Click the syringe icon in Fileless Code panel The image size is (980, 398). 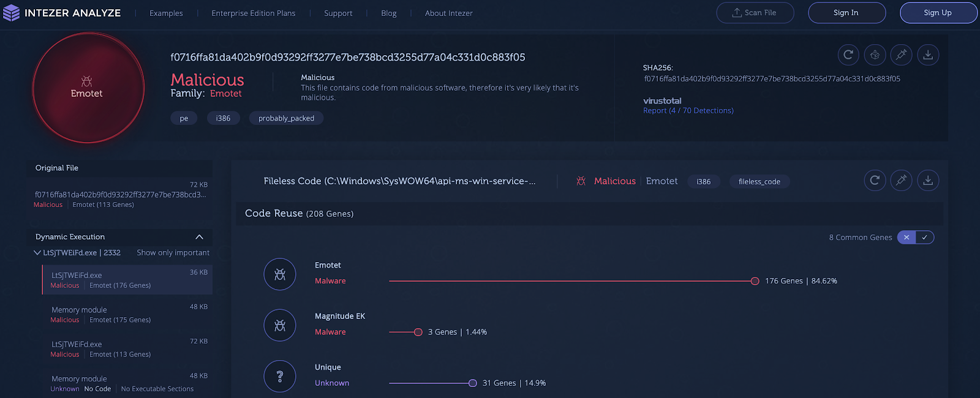point(901,180)
